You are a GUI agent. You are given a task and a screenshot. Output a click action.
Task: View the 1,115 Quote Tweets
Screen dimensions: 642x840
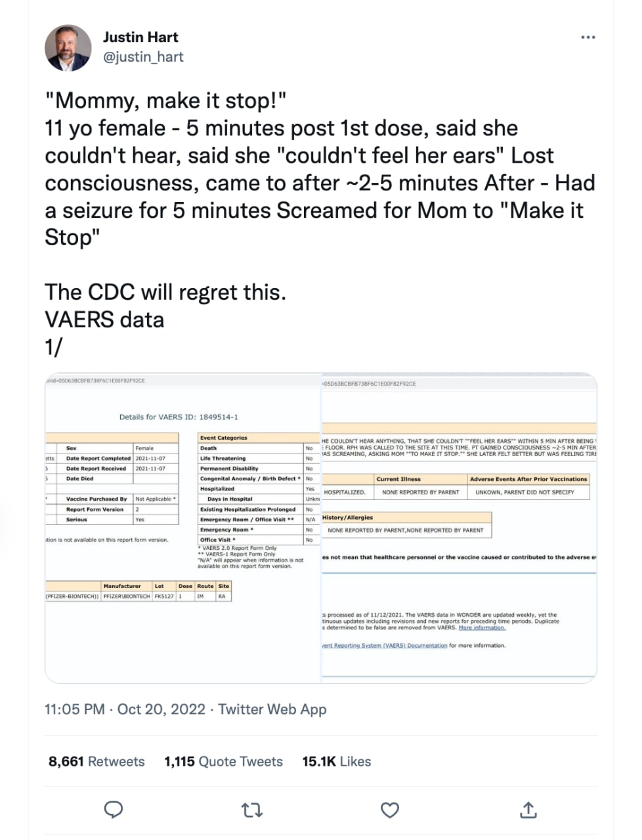point(223,761)
